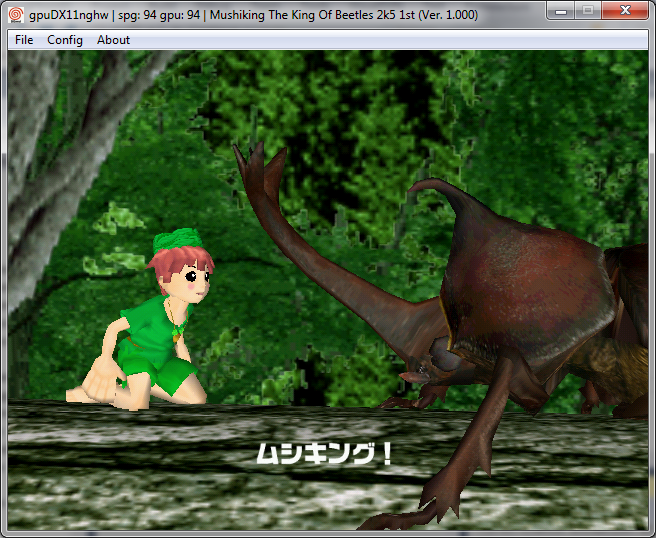The image size is (656, 538).
Task: Maximize the emulator window
Action: pyautogui.click(x=588, y=12)
